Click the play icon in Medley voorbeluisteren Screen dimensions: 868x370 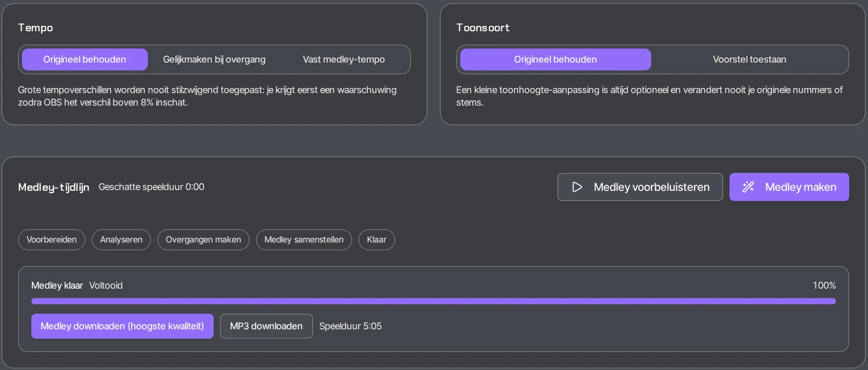577,187
